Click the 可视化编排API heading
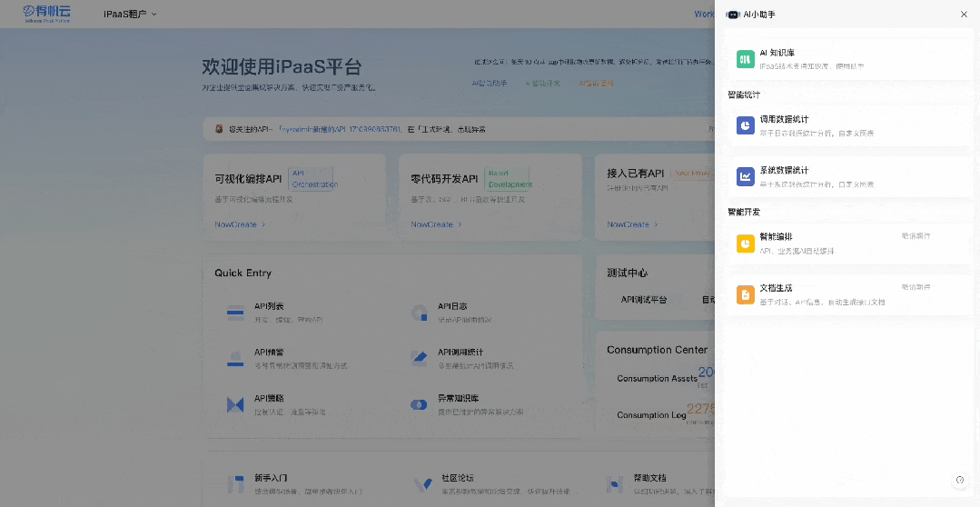980x507 pixels. 248,179
